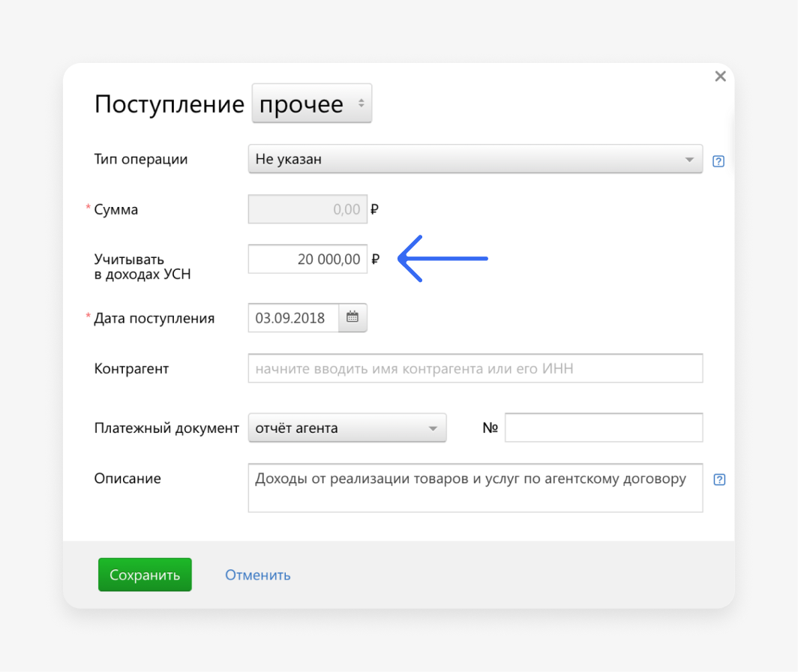The height and width of the screenshot is (672, 798).
Task: Click the green Сохранить button
Action: pos(145,574)
